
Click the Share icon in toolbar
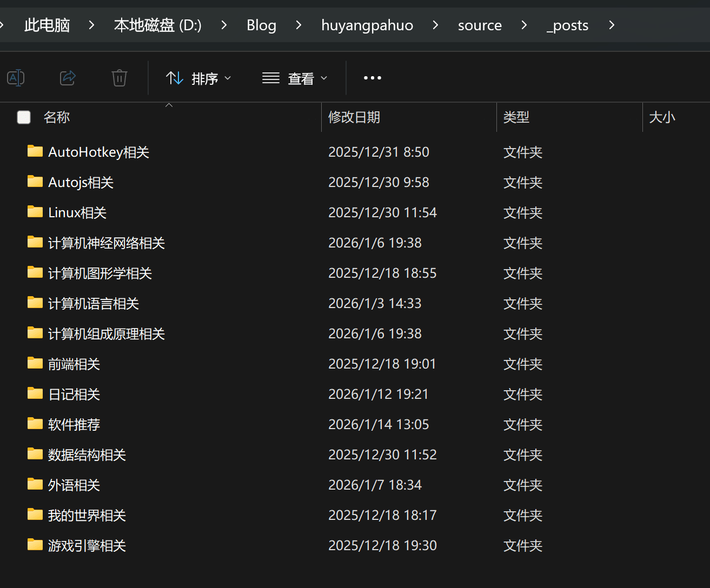68,78
